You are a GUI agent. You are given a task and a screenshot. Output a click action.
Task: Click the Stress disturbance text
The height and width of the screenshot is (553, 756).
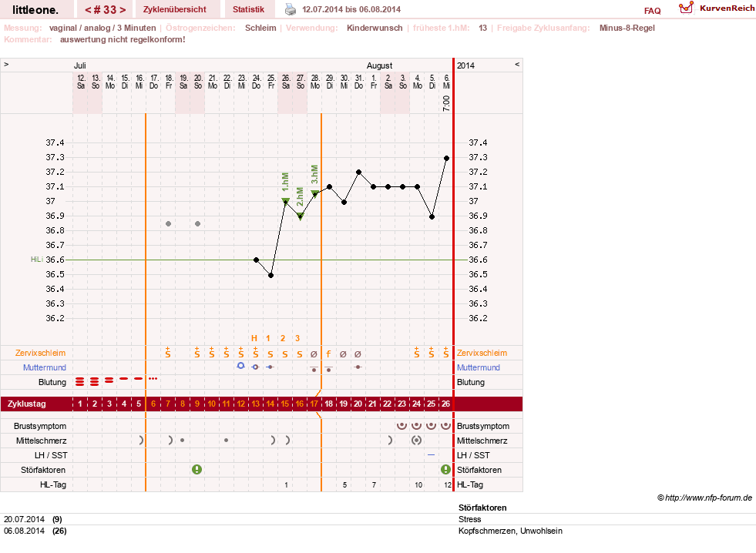point(469,519)
